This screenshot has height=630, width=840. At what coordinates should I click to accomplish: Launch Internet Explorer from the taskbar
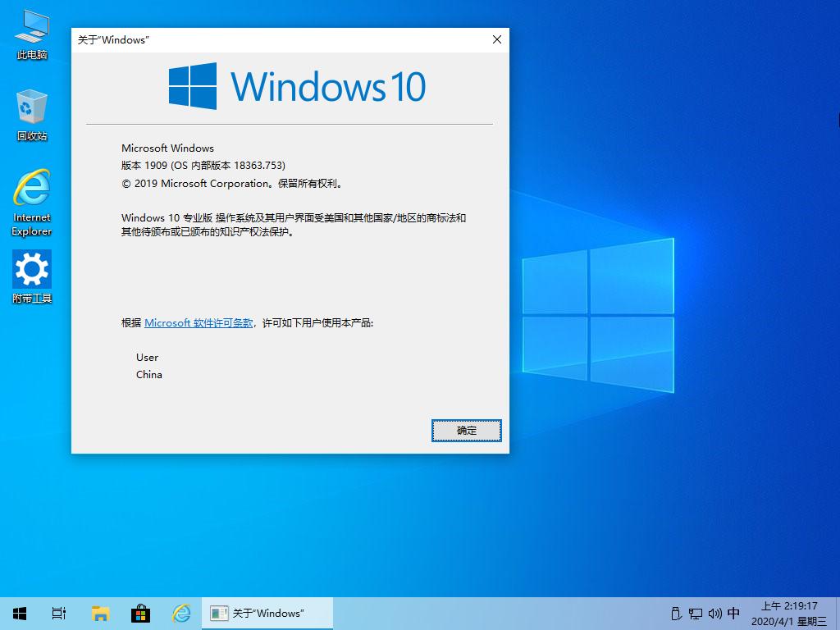pyautogui.click(x=181, y=614)
